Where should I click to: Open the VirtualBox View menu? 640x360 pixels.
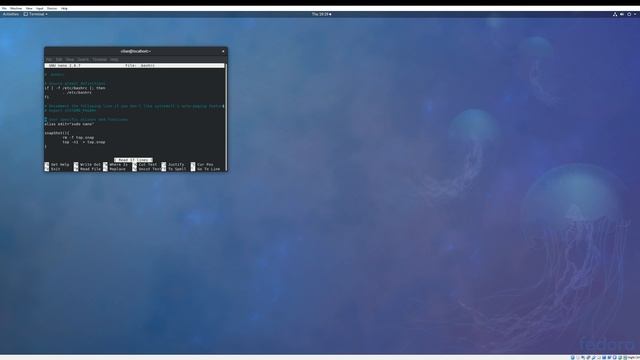click(x=29, y=8)
